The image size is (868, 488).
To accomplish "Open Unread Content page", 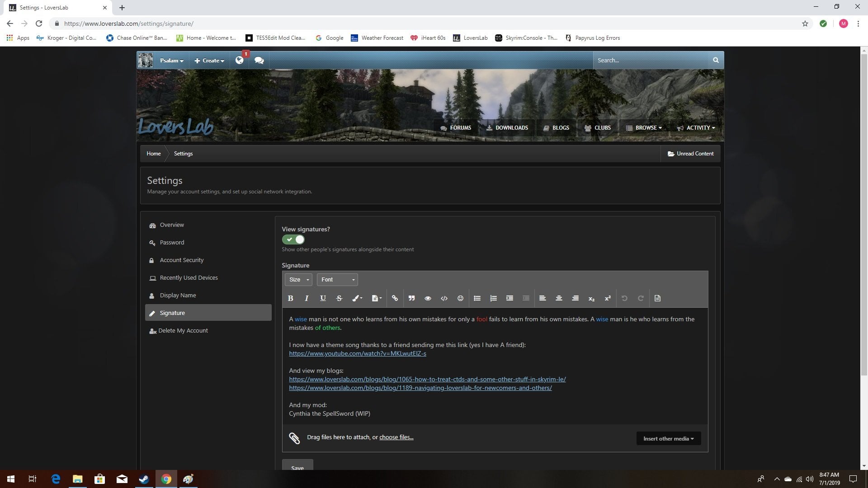I will (690, 154).
